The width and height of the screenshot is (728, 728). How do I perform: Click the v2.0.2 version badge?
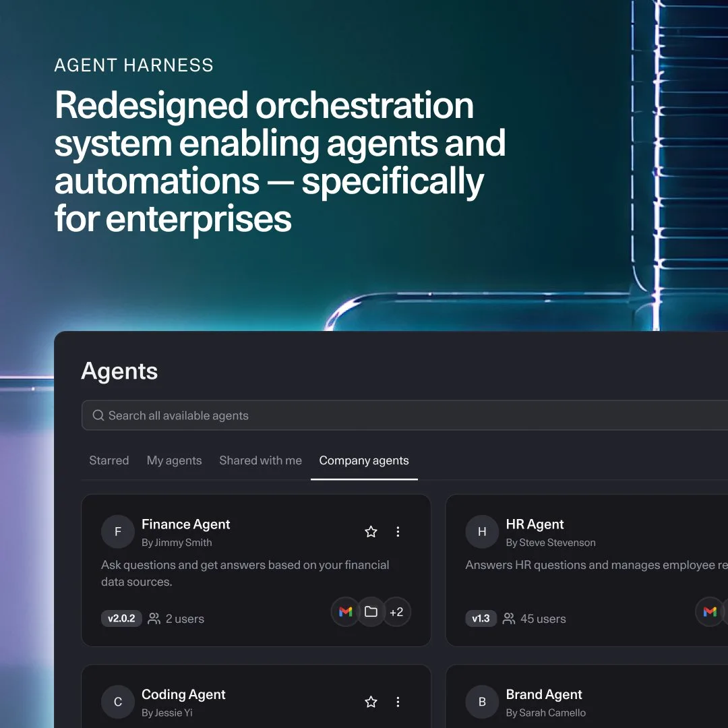121,618
